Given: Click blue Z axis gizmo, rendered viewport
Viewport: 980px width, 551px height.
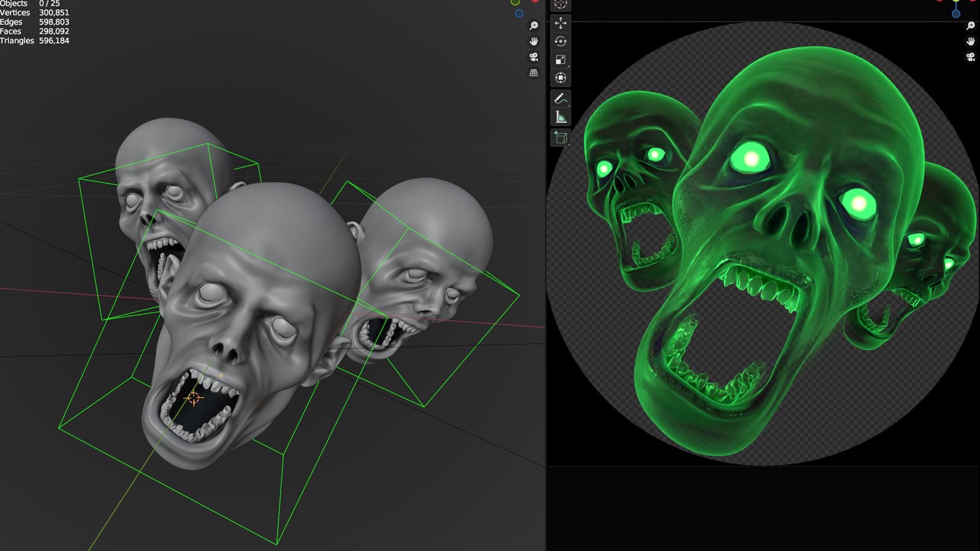Looking at the screenshot, I should point(956,14).
